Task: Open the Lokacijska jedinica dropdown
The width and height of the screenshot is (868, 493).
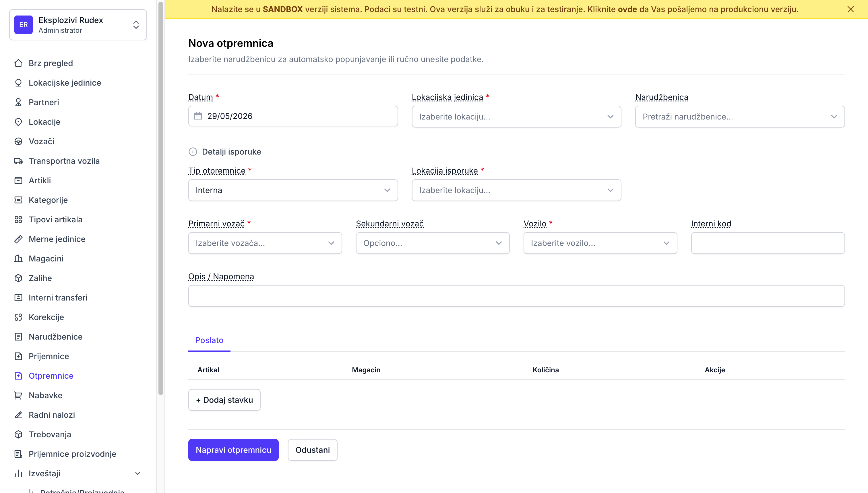Action: pyautogui.click(x=516, y=116)
